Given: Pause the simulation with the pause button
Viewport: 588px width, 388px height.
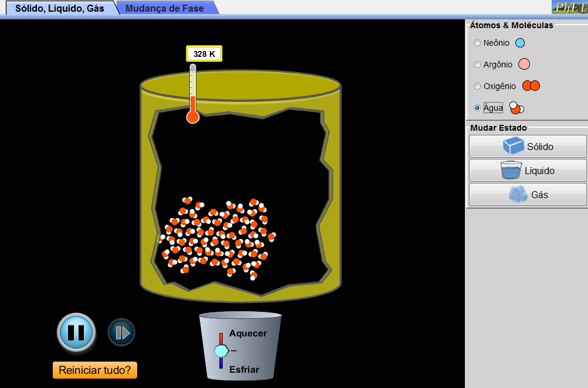Looking at the screenshot, I should click(76, 332).
